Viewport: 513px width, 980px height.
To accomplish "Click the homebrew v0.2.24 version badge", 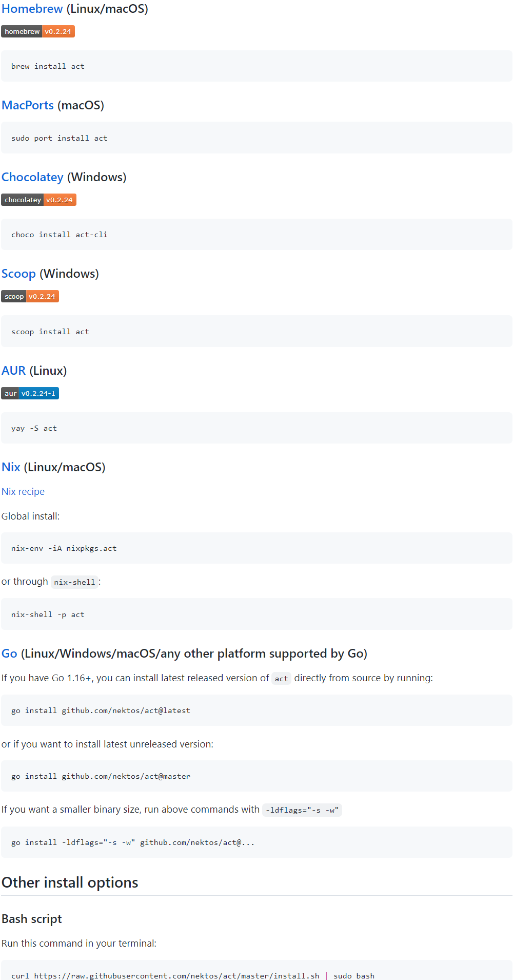I will pyautogui.click(x=38, y=31).
